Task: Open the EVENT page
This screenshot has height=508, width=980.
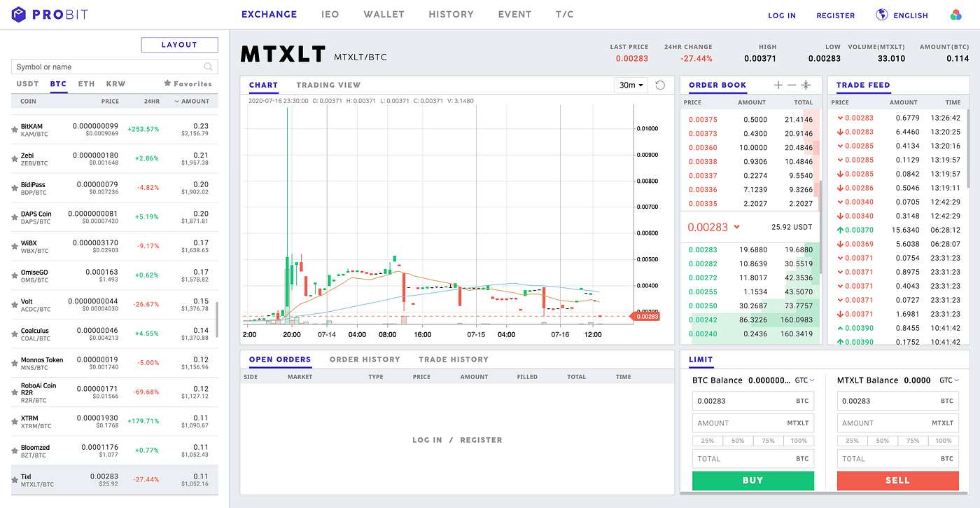Action: (x=515, y=14)
